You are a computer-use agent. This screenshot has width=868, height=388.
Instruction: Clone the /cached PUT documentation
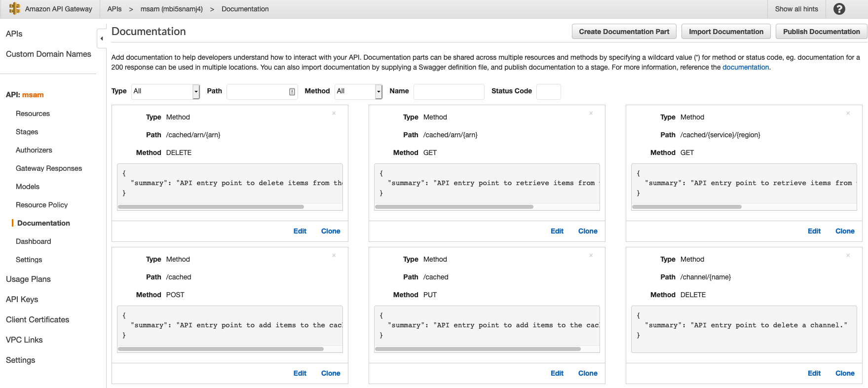[x=588, y=373]
